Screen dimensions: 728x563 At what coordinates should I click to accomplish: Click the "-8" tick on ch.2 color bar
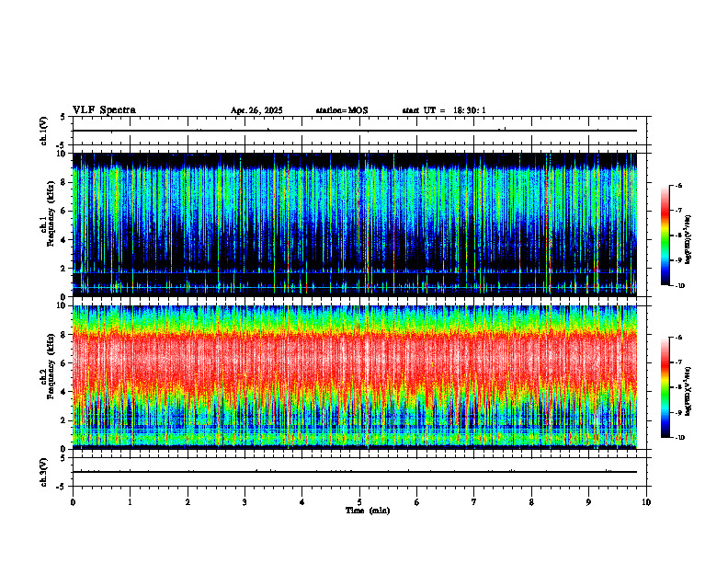point(679,387)
